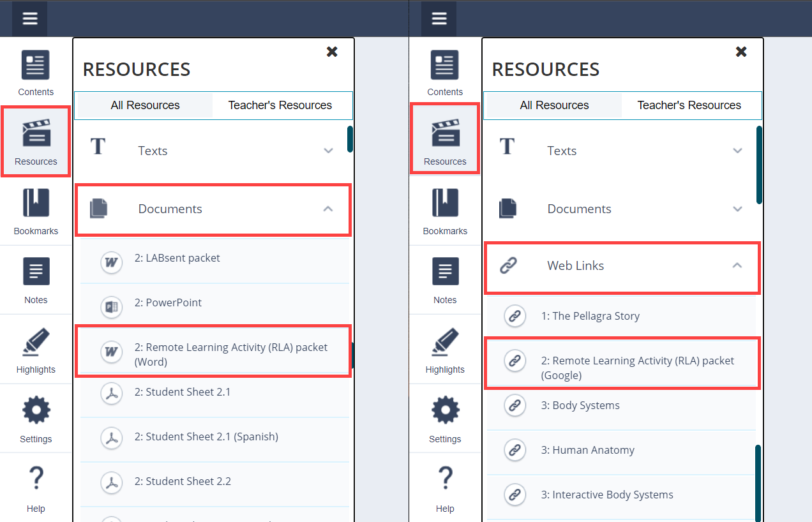Select All Resources tab in the panel listing documents
This screenshot has width=812, height=522.
(x=145, y=105)
